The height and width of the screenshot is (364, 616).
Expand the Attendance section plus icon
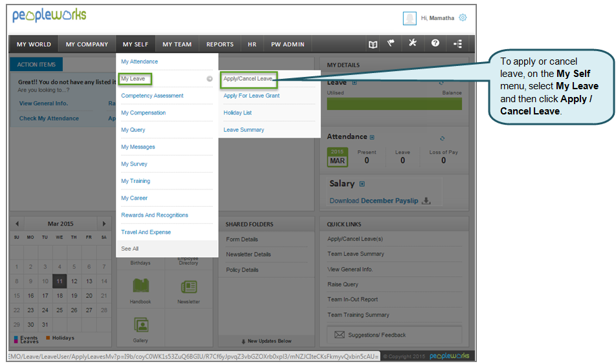click(372, 138)
